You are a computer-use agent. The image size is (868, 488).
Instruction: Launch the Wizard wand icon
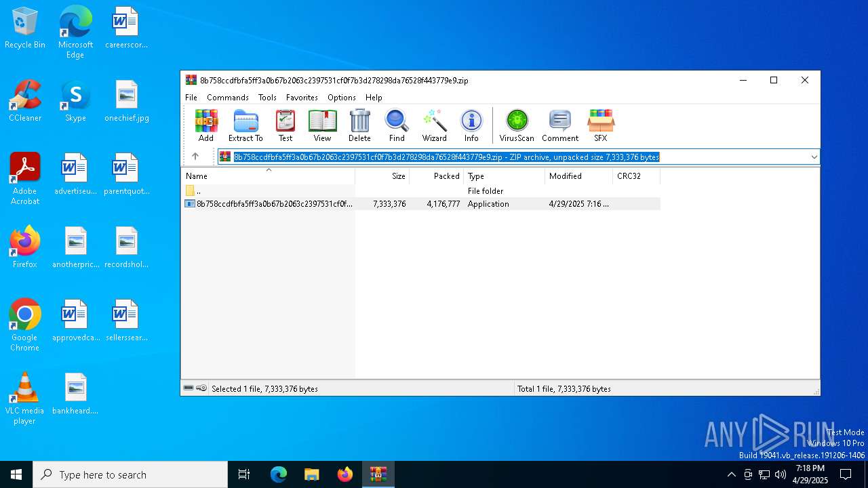pos(434,126)
